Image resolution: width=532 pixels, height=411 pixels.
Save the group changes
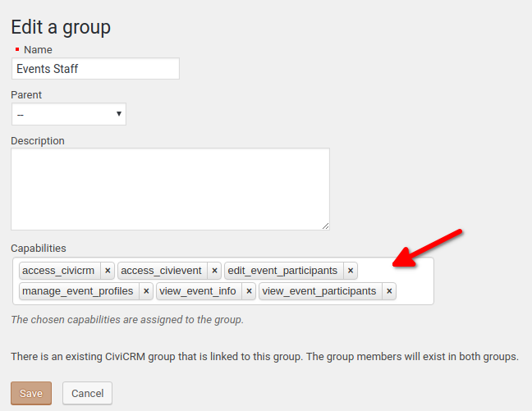pos(31,394)
